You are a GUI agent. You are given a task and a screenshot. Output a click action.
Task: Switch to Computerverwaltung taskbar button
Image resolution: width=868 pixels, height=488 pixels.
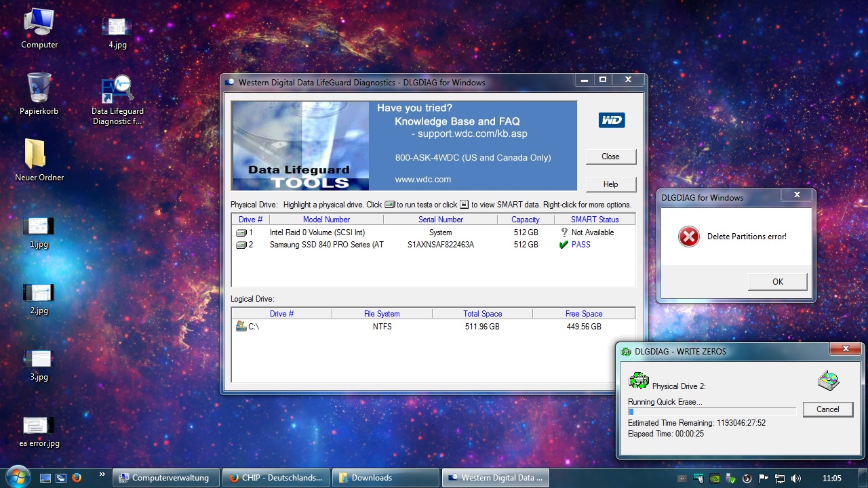(165, 478)
